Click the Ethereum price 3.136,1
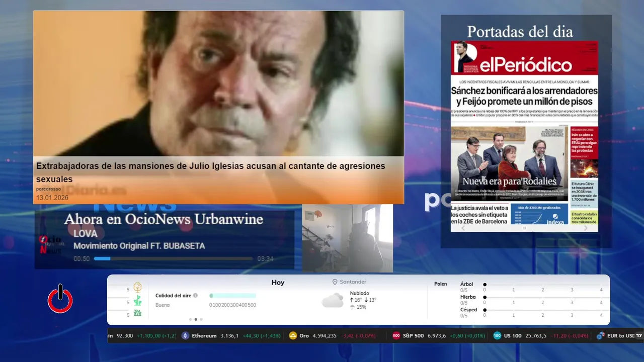 point(229,336)
